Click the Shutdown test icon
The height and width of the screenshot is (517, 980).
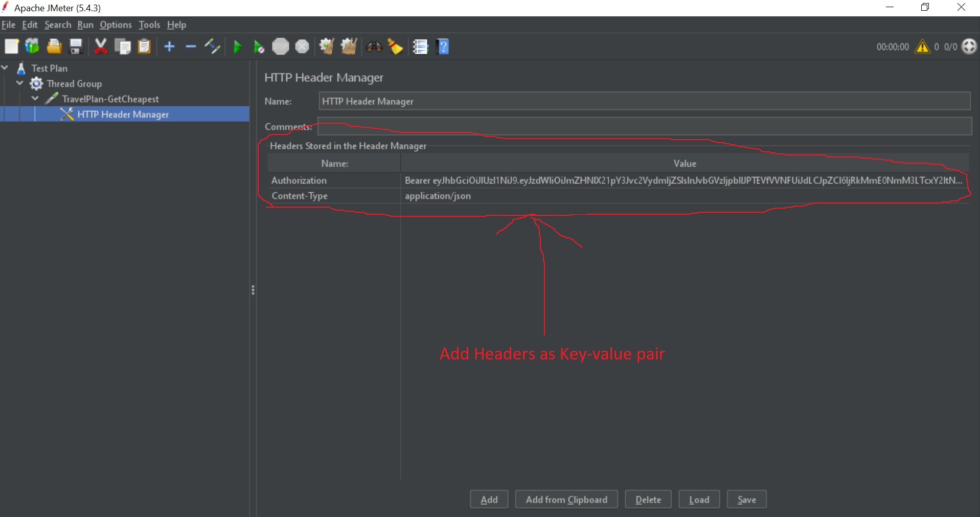pyautogui.click(x=302, y=47)
